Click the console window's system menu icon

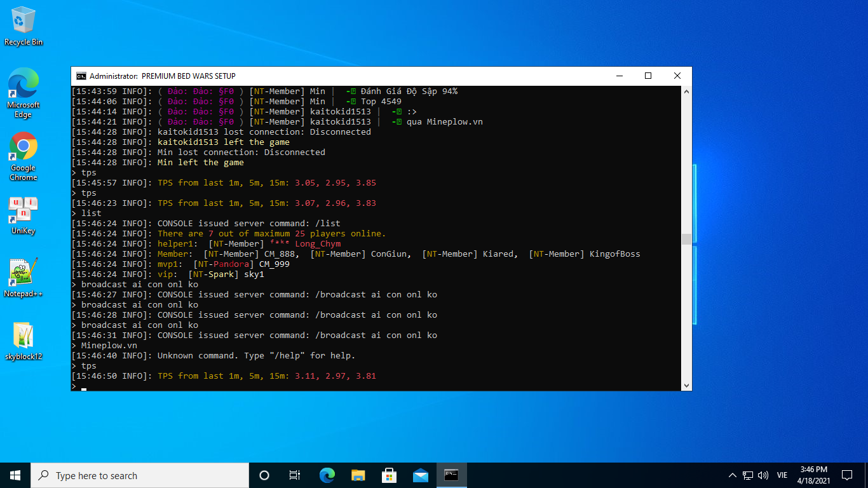pyautogui.click(x=81, y=76)
